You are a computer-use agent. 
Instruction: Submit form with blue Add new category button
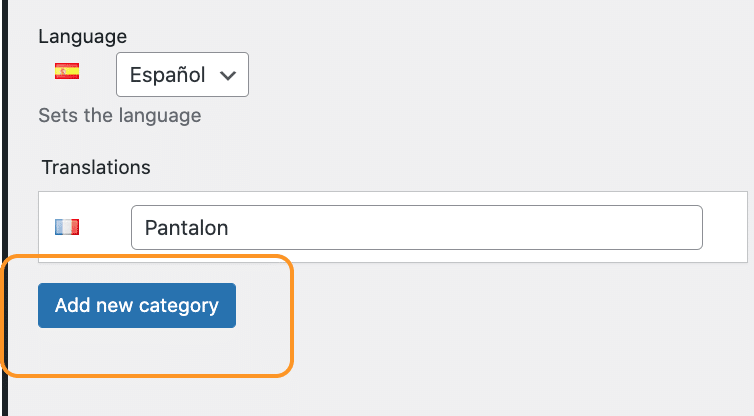tap(137, 305)
